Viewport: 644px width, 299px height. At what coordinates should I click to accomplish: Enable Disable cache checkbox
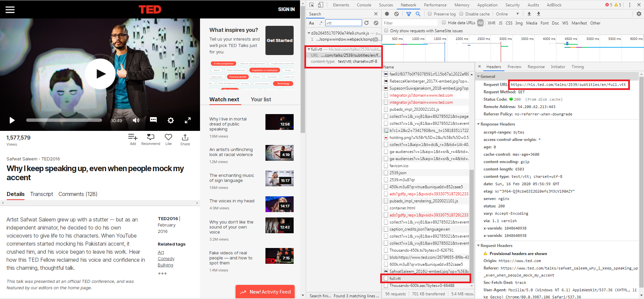[x=461, y=14]
